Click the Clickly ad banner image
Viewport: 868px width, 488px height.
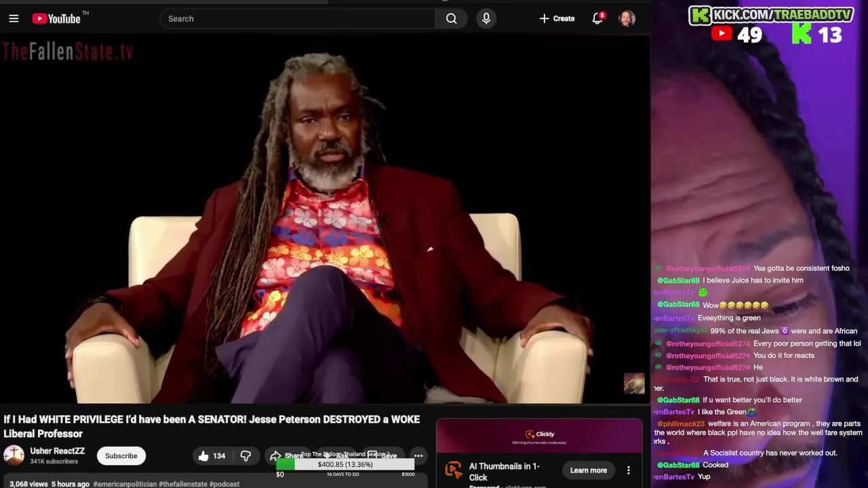pyautogui.click(x=539, y=436)
